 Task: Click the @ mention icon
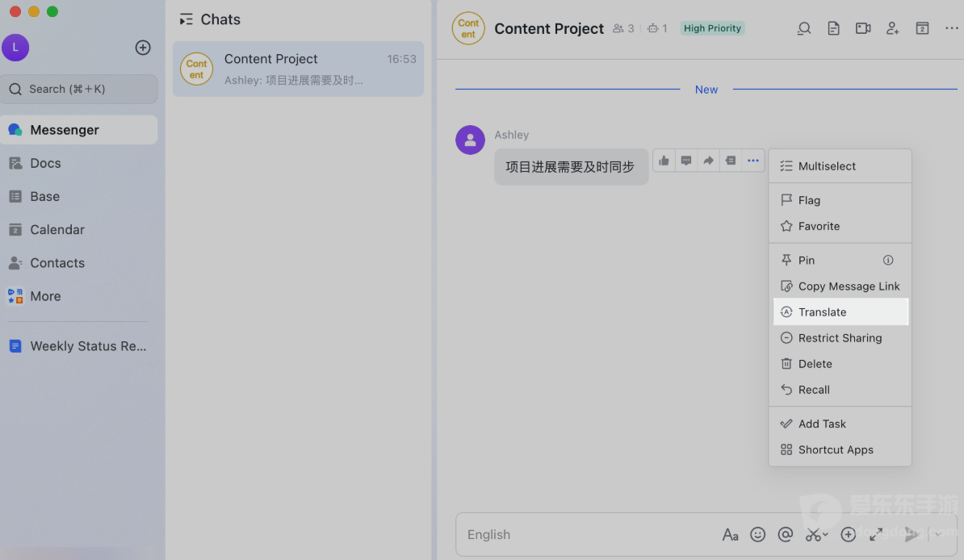point(785,535)
